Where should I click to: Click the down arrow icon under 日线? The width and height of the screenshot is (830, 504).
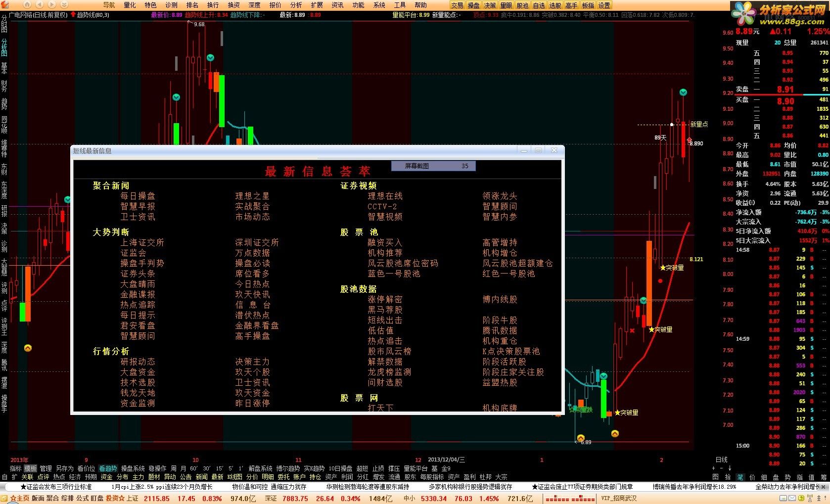(x=730, y=468)
